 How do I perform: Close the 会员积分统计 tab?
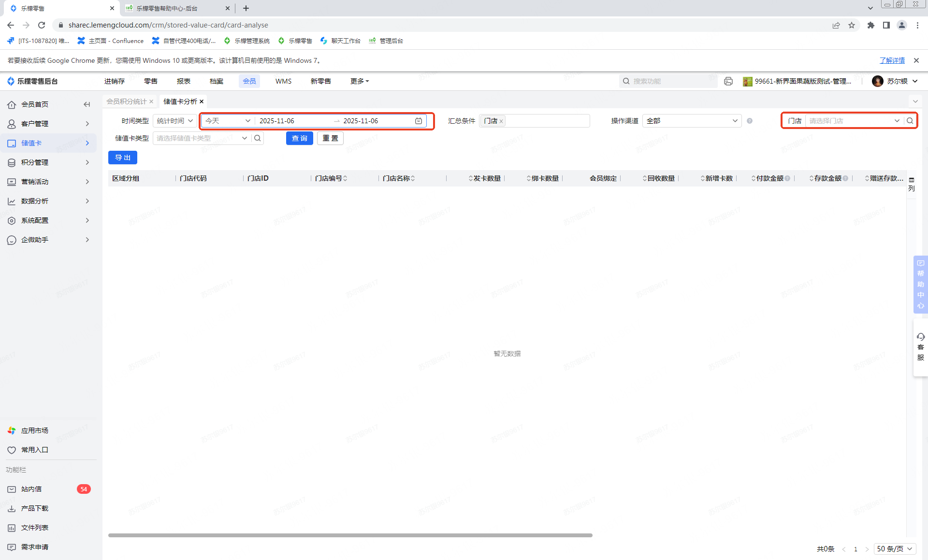tap(151, 101)
